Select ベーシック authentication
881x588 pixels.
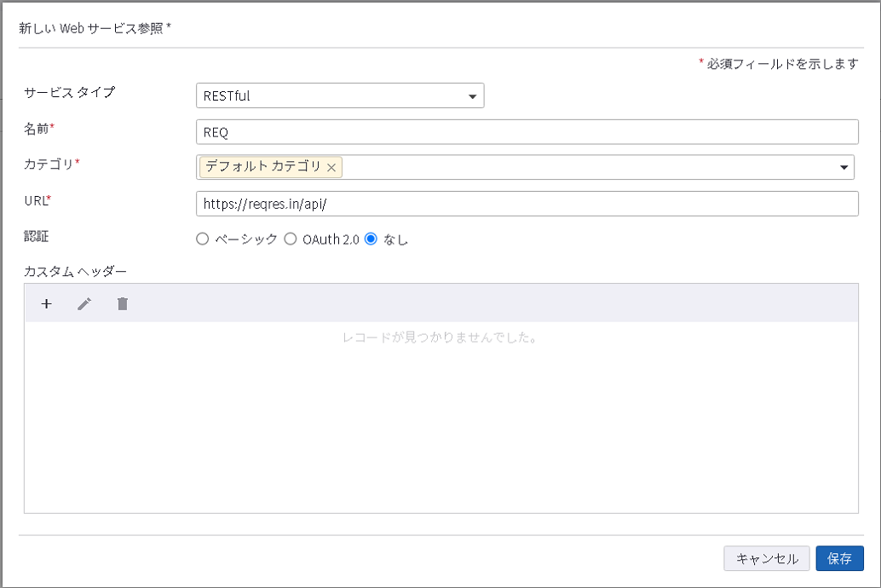pos(202,239)
